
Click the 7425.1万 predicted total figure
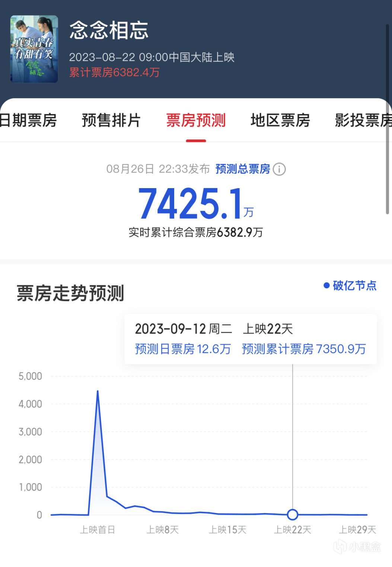(196, 203)
